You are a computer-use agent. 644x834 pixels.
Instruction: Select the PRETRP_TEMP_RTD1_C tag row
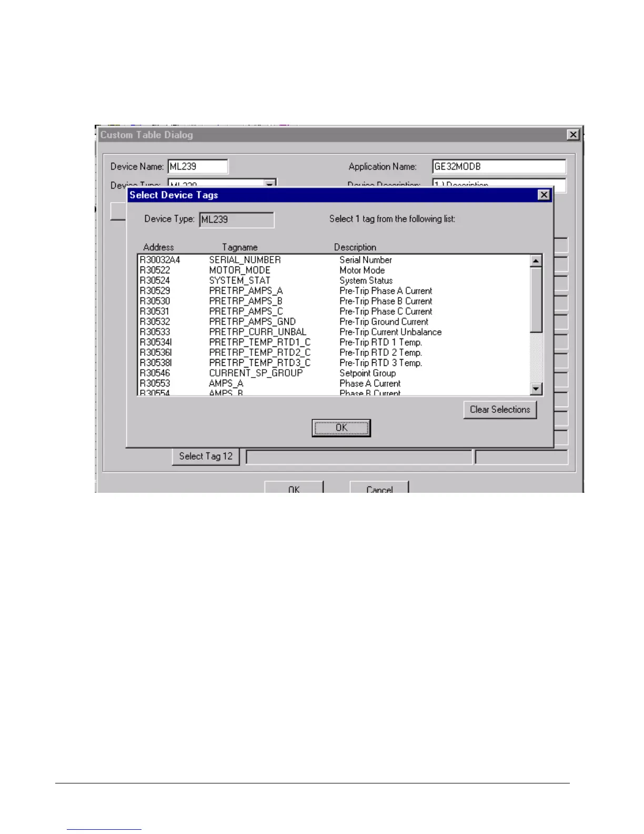point(333,342)
